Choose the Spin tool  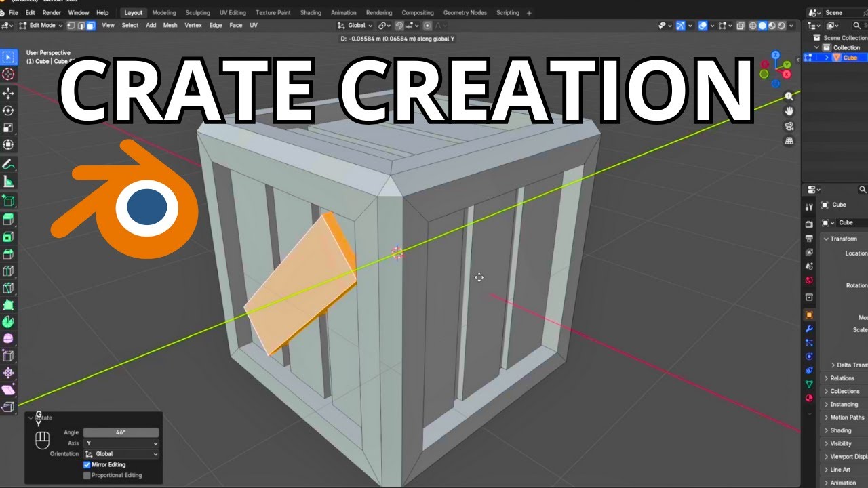pyautogui.click(x=8, y=321)
